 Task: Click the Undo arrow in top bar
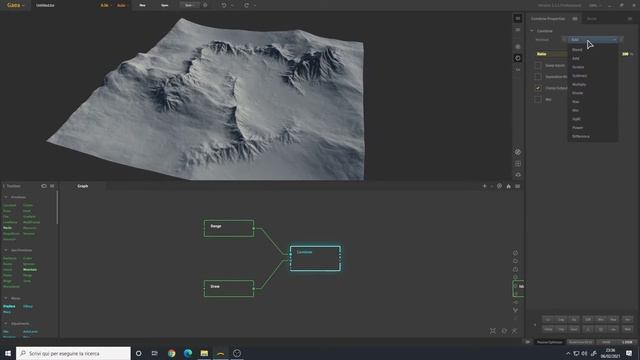tap(224, 5)
